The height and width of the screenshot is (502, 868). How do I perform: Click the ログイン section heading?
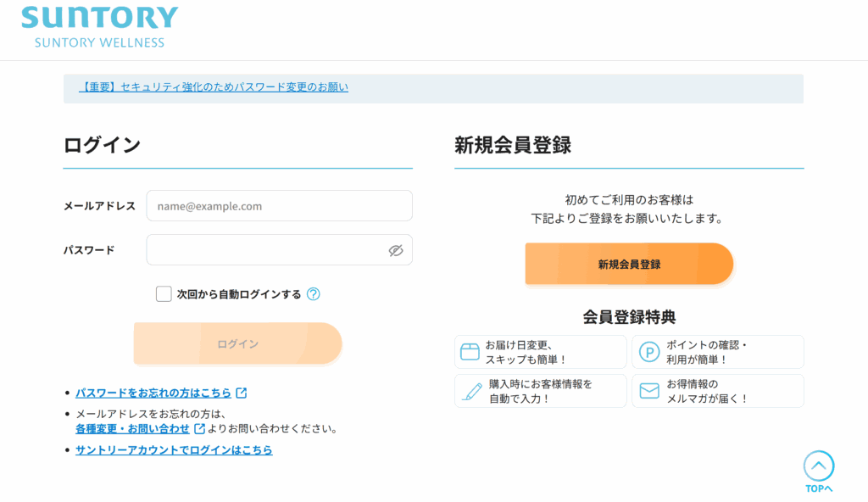click(102, 145)
